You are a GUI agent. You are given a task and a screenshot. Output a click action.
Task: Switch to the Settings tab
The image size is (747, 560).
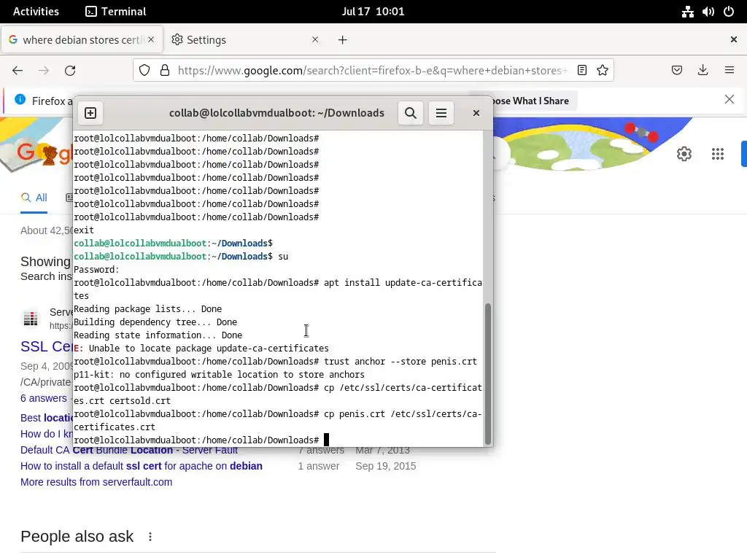(x=245, y=39)
